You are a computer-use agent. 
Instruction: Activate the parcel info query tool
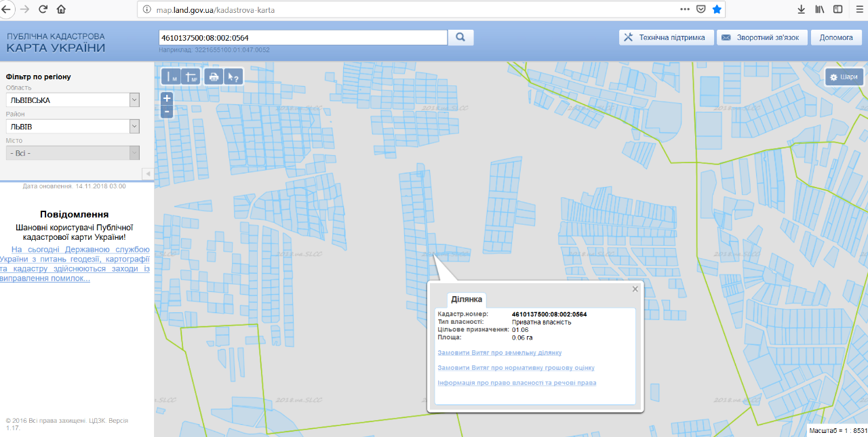click(233, 77)
